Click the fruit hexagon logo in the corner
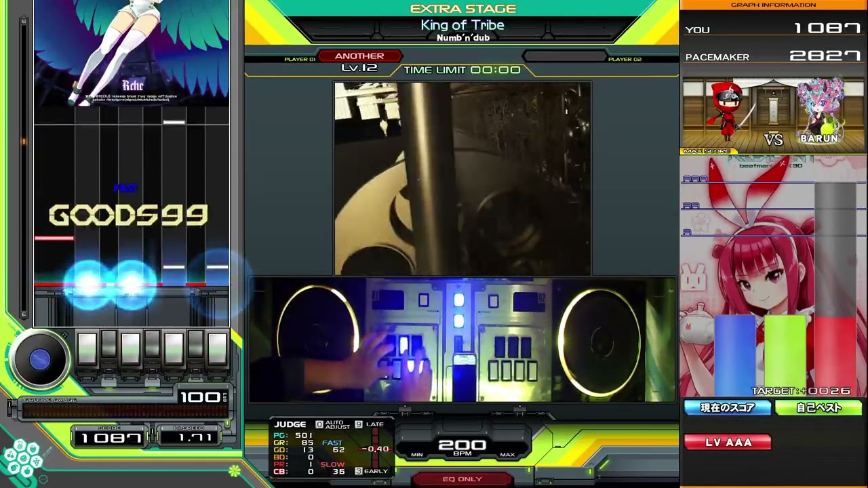868x488 pixels. pyautogui.click(x=24, y=459)
